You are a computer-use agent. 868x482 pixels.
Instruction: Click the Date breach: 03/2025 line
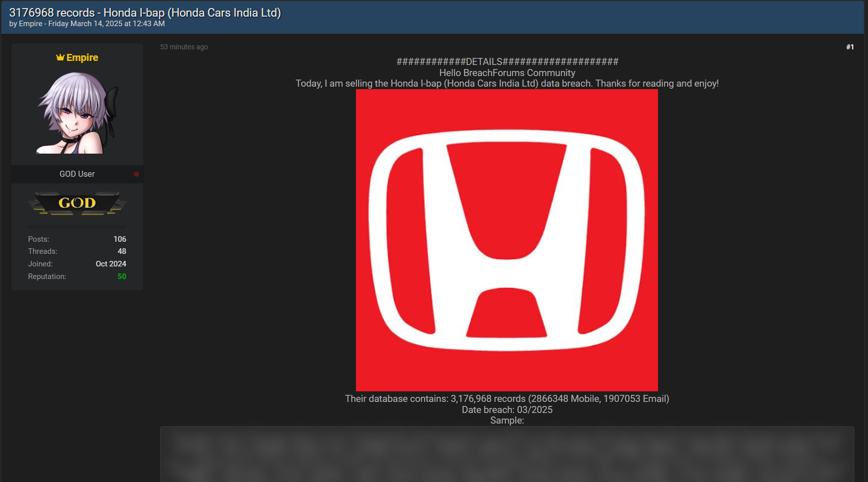[507, 409]
